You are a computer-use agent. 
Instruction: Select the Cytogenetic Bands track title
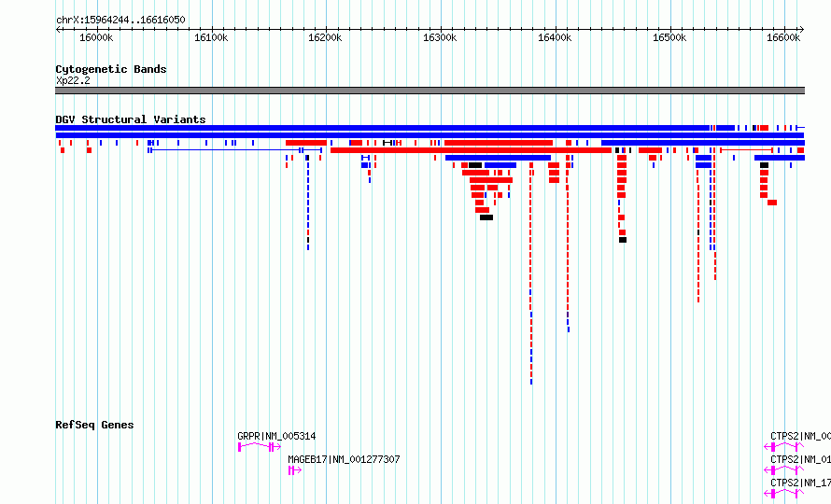(x=111, y=69)
